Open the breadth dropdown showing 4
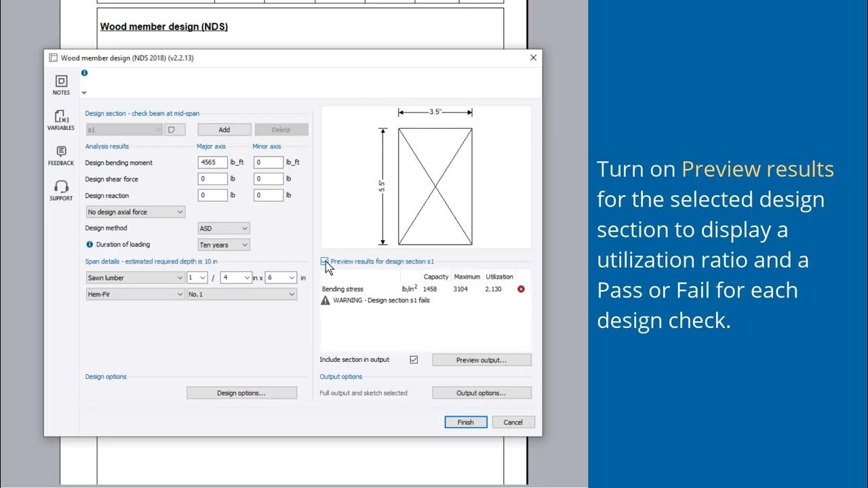Screen dimensions: 868x488 [236, 278]
